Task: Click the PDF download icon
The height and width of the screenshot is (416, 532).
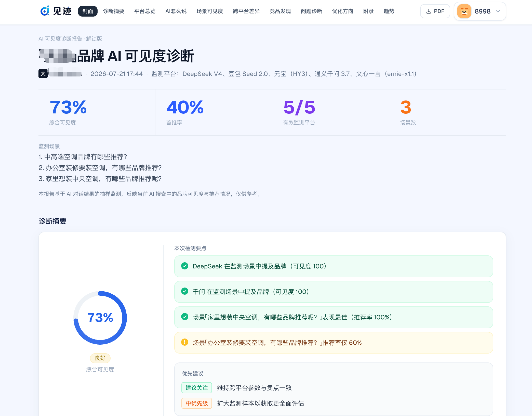Action: click(x=429, y=11)
